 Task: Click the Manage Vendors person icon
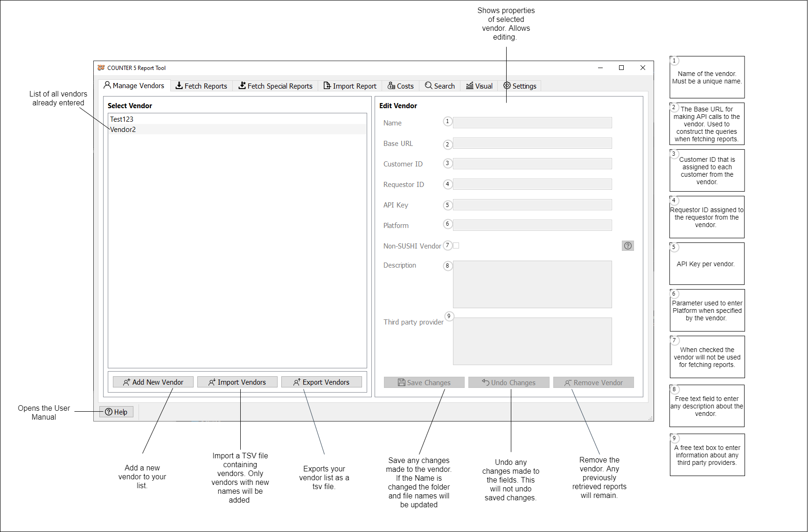point(107,85)
